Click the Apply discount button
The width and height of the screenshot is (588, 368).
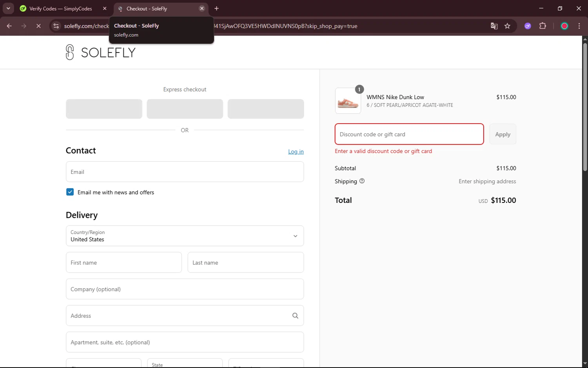click(x=503, y=134)
